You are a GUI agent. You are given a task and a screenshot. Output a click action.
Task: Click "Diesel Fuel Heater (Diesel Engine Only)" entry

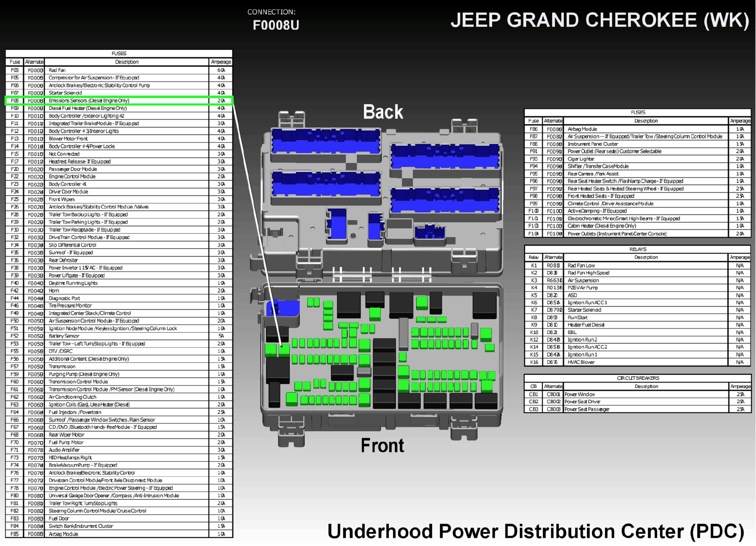click(88, 108)
